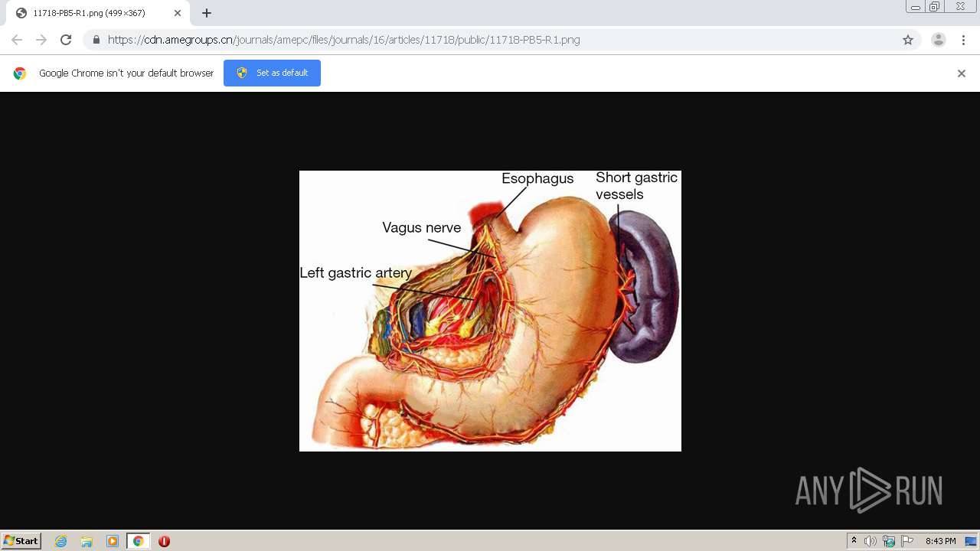Image resolution: width=980 pixels, height=551 pixels.
Task: Click the network tray icon
Action: [889, 541]
